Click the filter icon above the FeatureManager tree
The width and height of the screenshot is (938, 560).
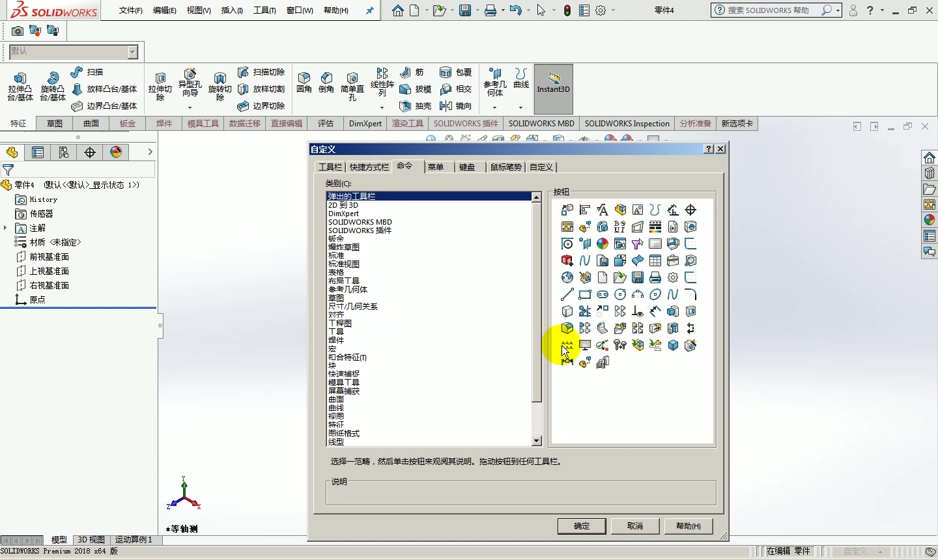pos(8,169)
